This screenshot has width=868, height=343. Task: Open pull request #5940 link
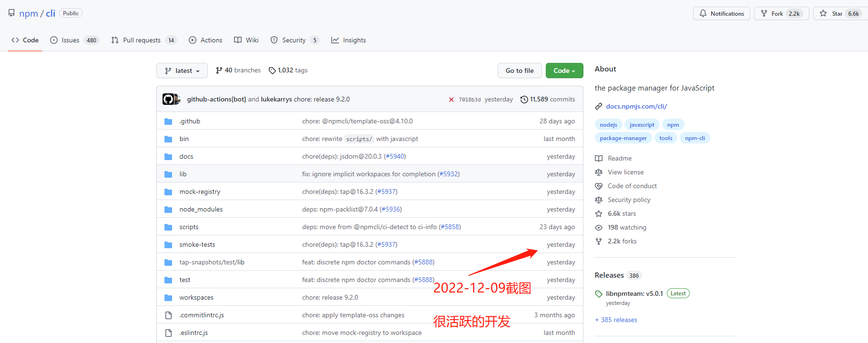pyautogui.click(x=395, y=157)
